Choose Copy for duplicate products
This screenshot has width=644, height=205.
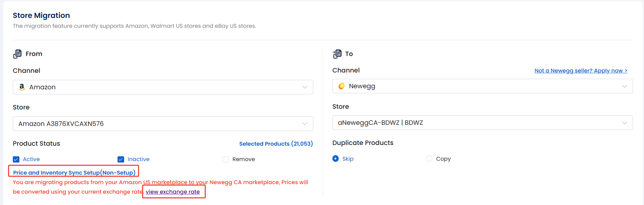click(x=429, y=159)
